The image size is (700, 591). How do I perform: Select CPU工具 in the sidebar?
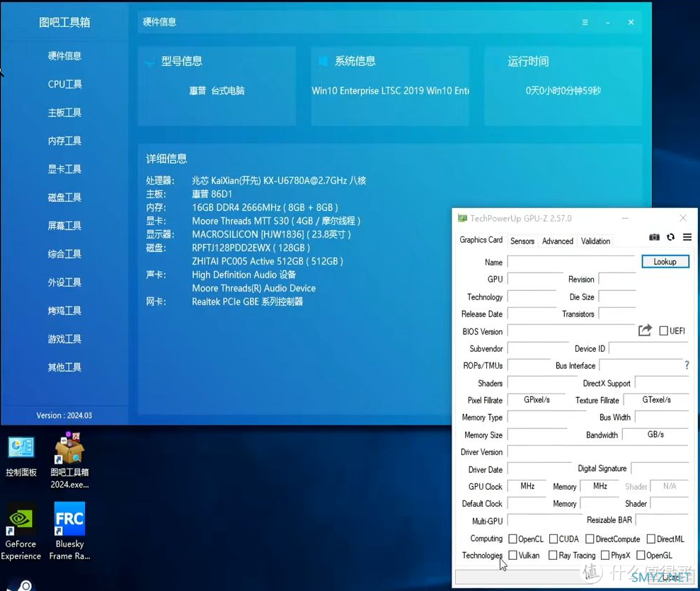point(64,84)
